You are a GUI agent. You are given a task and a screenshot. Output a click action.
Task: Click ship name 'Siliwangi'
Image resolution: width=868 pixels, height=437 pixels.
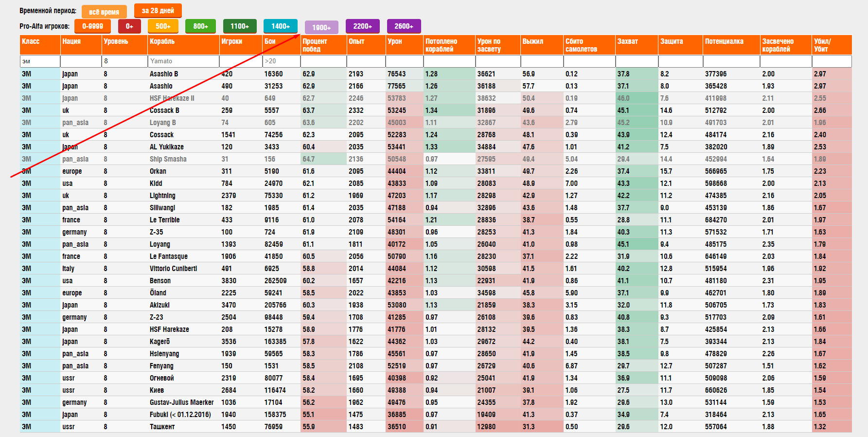tap(162, 208)
